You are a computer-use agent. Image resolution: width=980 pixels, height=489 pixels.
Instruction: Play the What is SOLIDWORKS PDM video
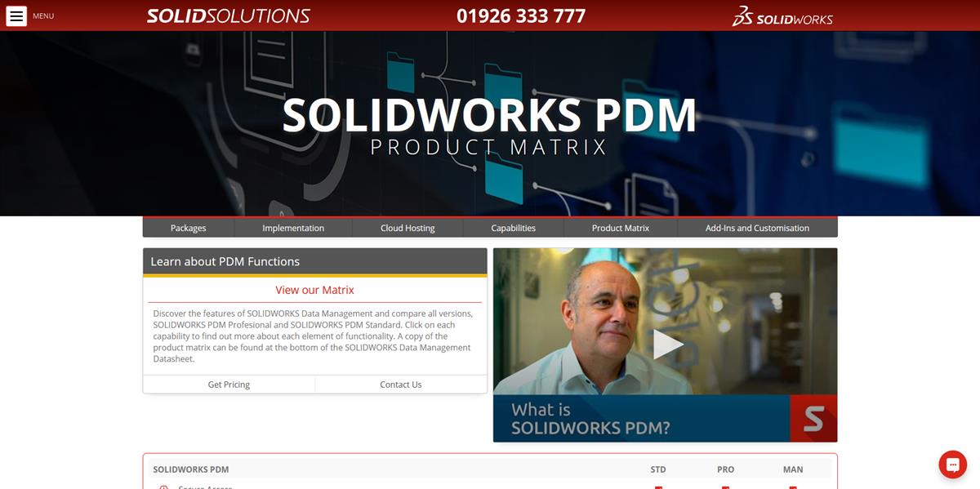pos(667,344)
